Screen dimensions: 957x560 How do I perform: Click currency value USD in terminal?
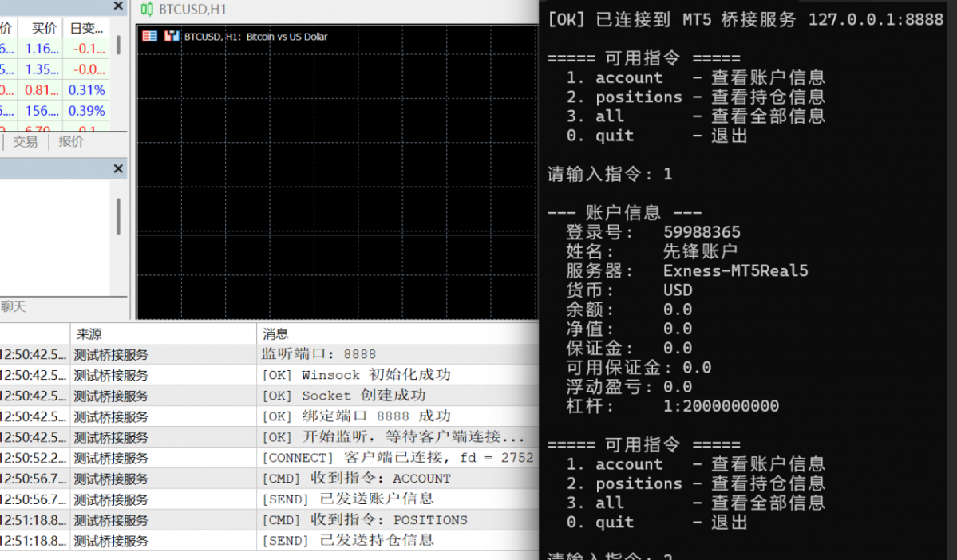click(678, 290)
